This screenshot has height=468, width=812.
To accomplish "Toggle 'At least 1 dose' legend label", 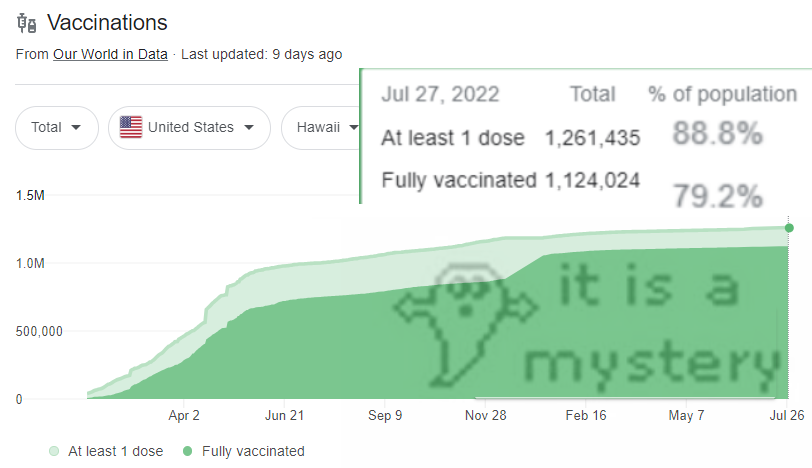I will 115,451.
